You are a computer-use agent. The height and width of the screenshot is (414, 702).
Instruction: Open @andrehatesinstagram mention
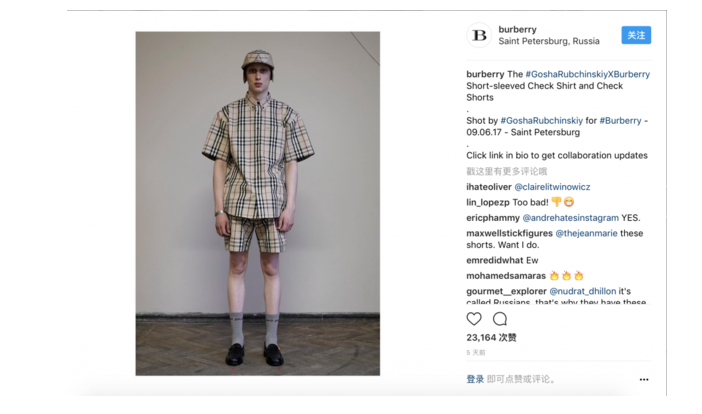[x=570, y=218]
